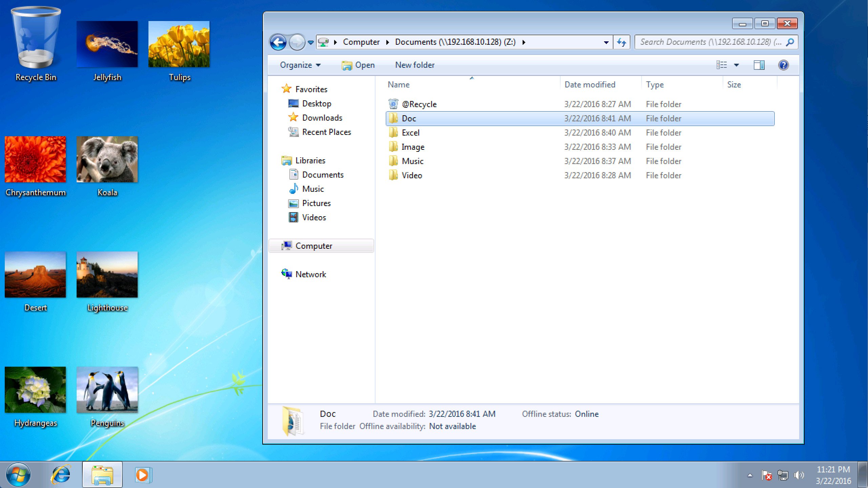The height and width of the screenshot is (488, 868).
Task: Select Computer in the navigation pane
Action: pyautogui.click(x=321, y=246)
